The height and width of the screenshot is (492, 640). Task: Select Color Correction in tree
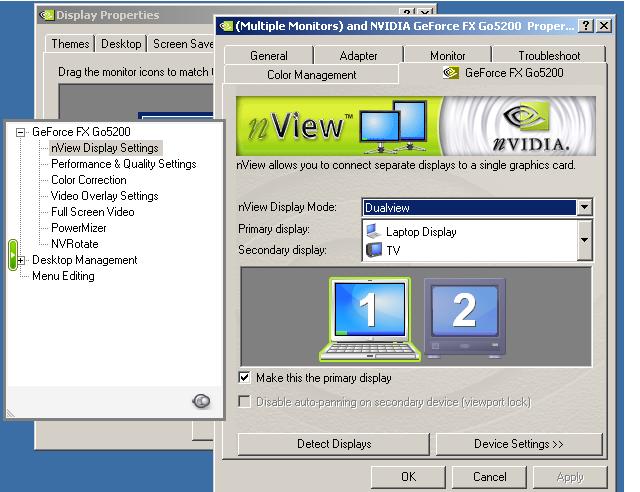[x=89, y=180]
